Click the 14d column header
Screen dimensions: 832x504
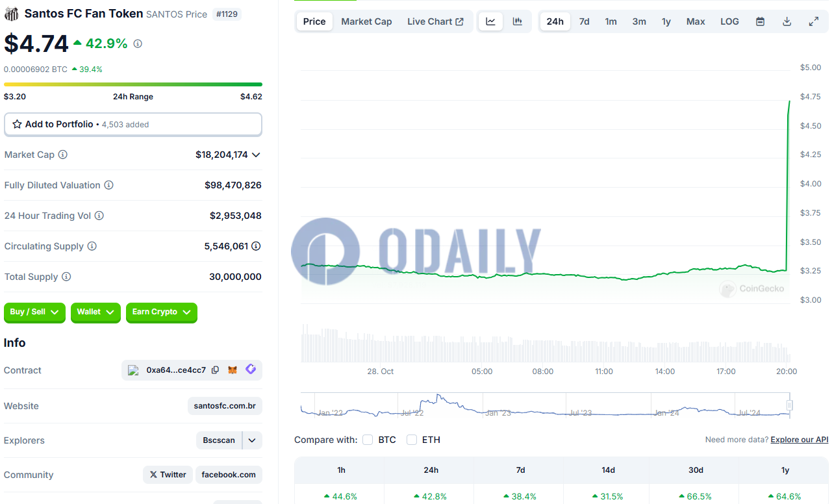click(608, 470)
